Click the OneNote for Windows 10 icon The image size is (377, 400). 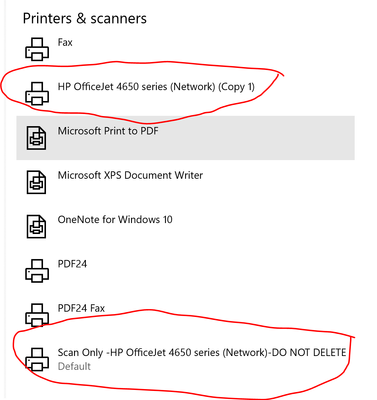click(x=36, y=226)
